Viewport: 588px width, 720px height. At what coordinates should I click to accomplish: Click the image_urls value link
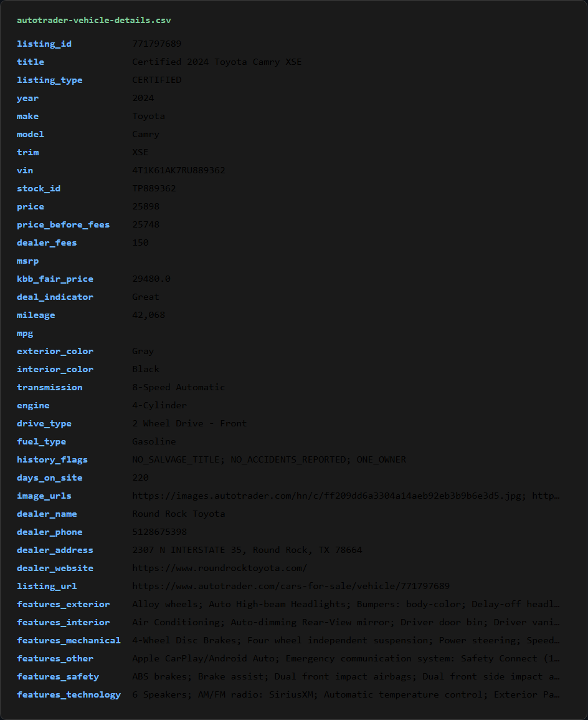[346, 496]
